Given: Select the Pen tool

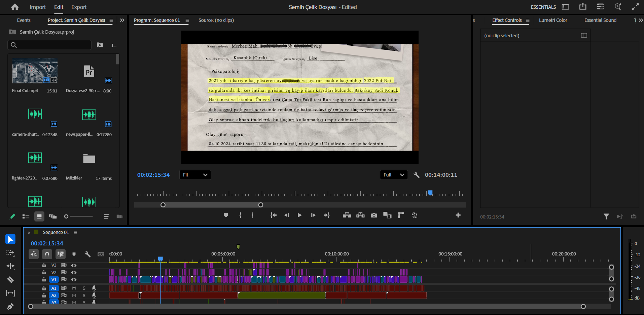Looking at the screenshot, I should 10,307.
